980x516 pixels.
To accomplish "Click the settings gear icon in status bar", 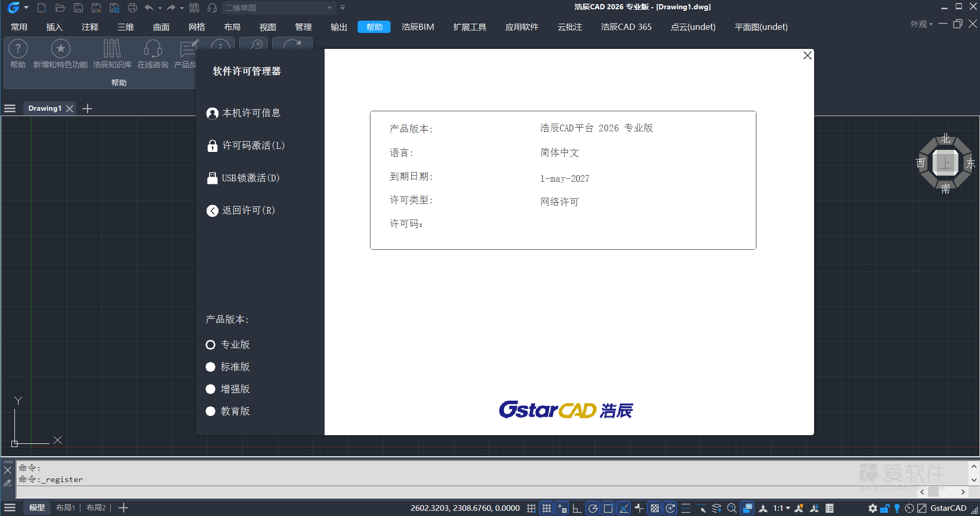I will click(x=872, y=508).
